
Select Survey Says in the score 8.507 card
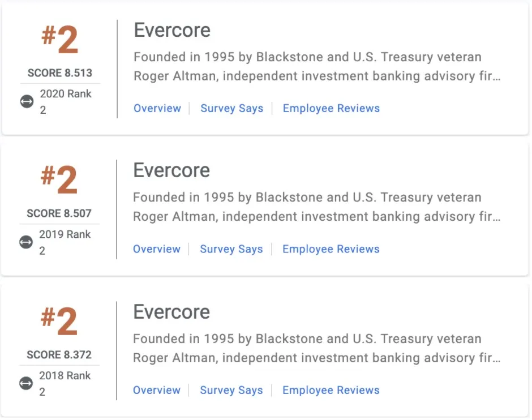[x=231, y=249]
